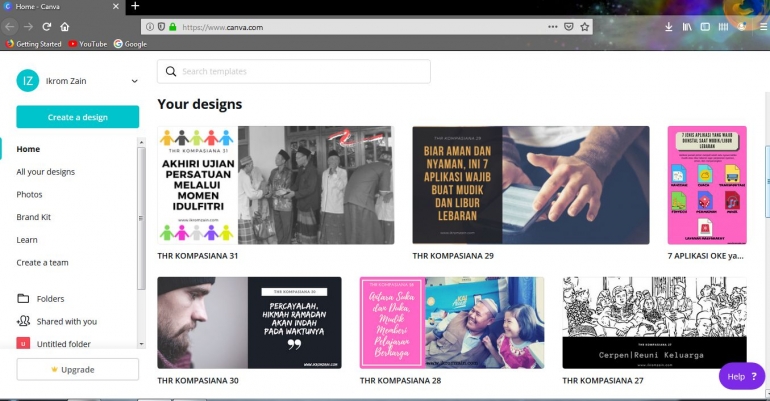This screenshot has width=770, height=401.
Task: Select the Home - Canva browser tab
Action: pyautogui.click(x=61, y=7)
